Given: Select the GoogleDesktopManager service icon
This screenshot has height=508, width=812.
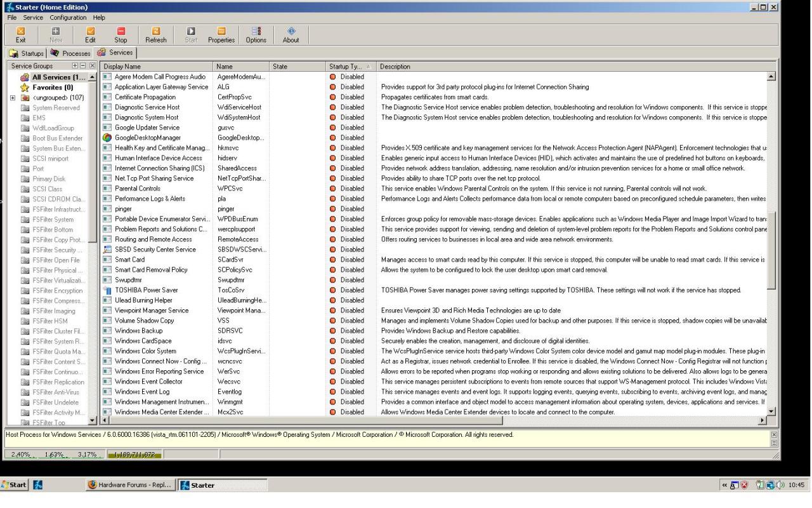Looking at the screenshot, I should tap(107, 138).
